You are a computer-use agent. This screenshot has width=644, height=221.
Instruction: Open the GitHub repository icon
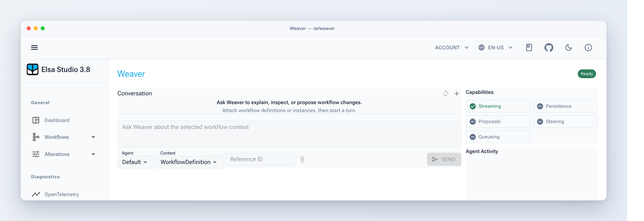(549, 47)
